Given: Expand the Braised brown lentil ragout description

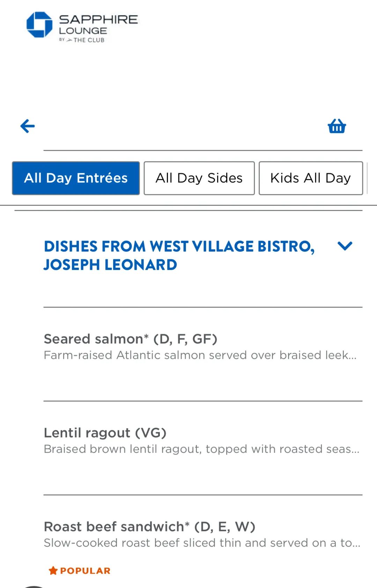Looking at the screenshot, I should tap(201, 449).
